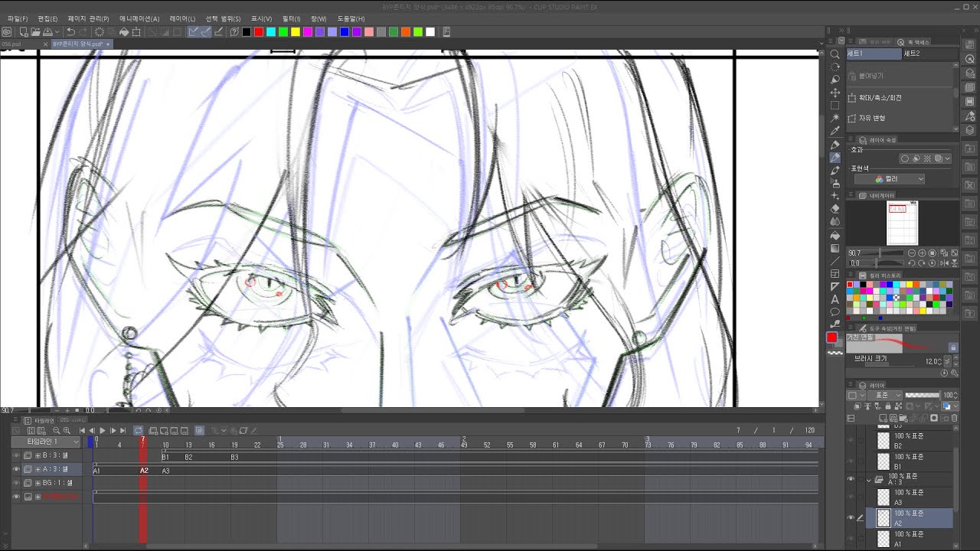Image resolution: width=980 pixels, height=551 pixels.
Task: Collapse the A : 3 layer folder
Action: click(x=869, y=480)
